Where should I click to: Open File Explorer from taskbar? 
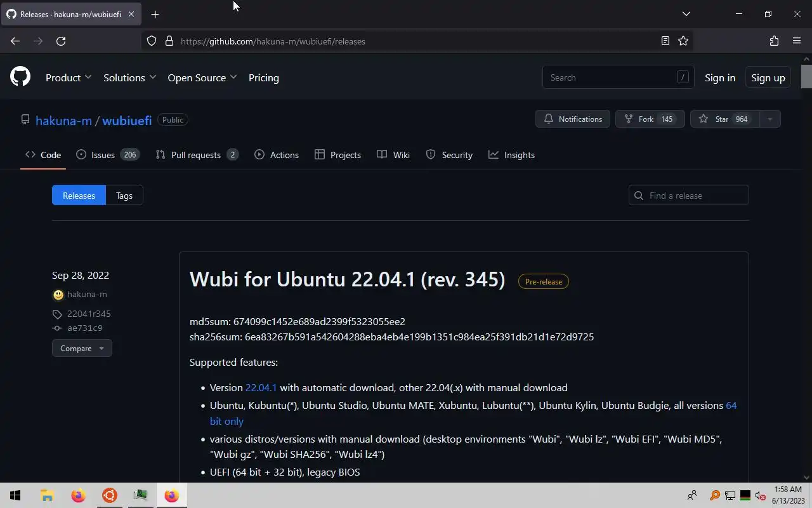(x=47, y=496)
